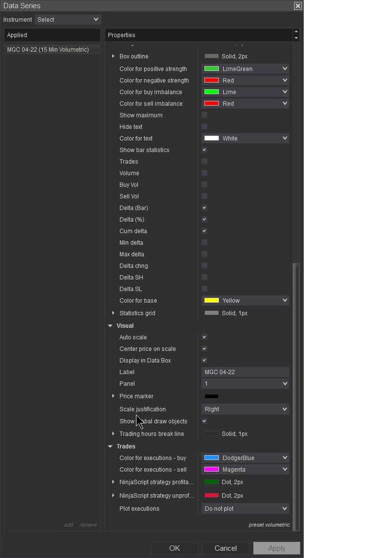Click the OK button
Viewport: 392px width, 558px height.
tap(175, 548)
